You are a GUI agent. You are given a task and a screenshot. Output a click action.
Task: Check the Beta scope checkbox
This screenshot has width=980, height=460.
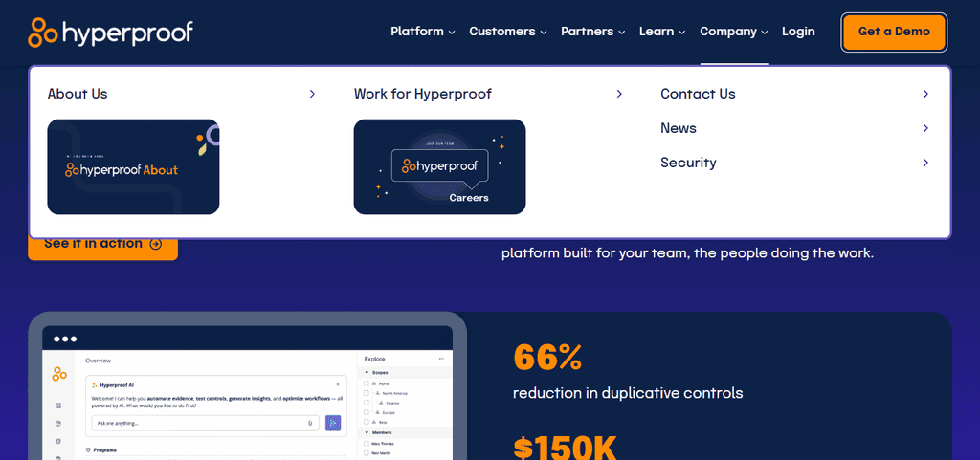(x=367, y=423)
